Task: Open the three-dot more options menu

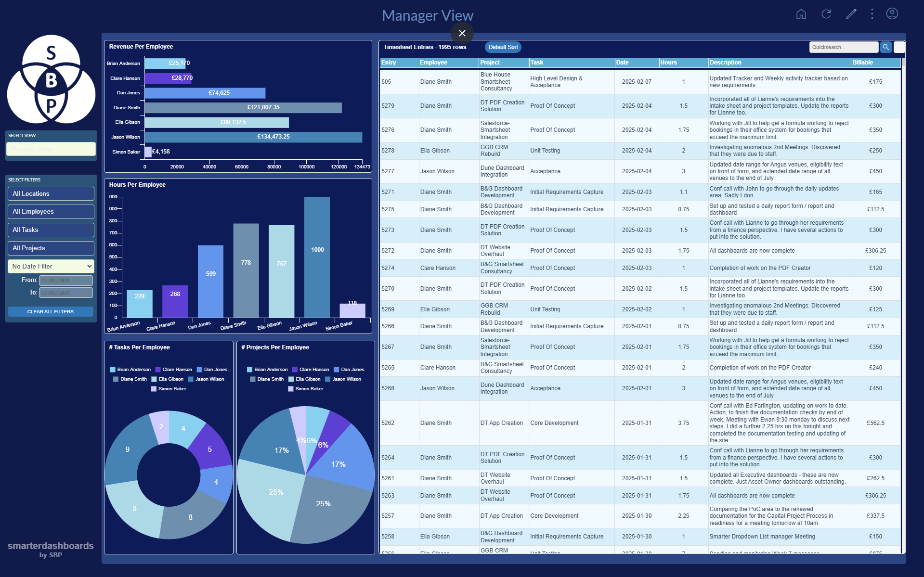Action: [x=872, y=14]
